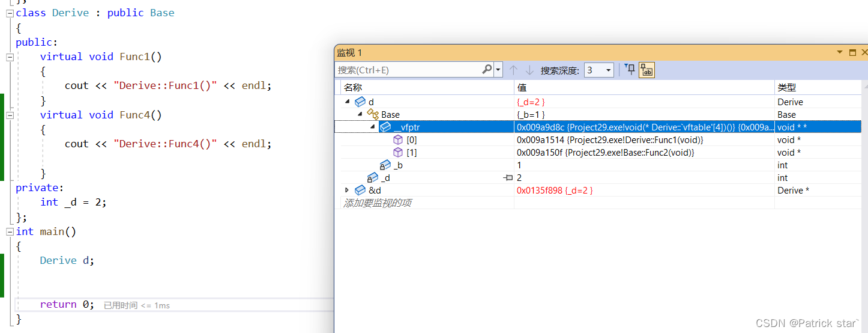Click the Derive * type cell
This screenshot has height=333, width=868.
click(794, 190)
